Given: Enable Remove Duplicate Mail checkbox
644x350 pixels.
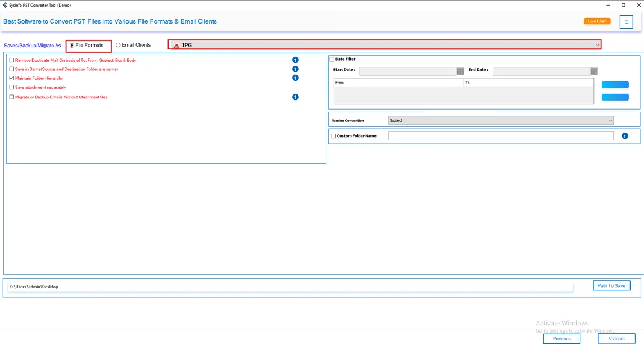Looking at the screenshot, I should tap(12, 60).
